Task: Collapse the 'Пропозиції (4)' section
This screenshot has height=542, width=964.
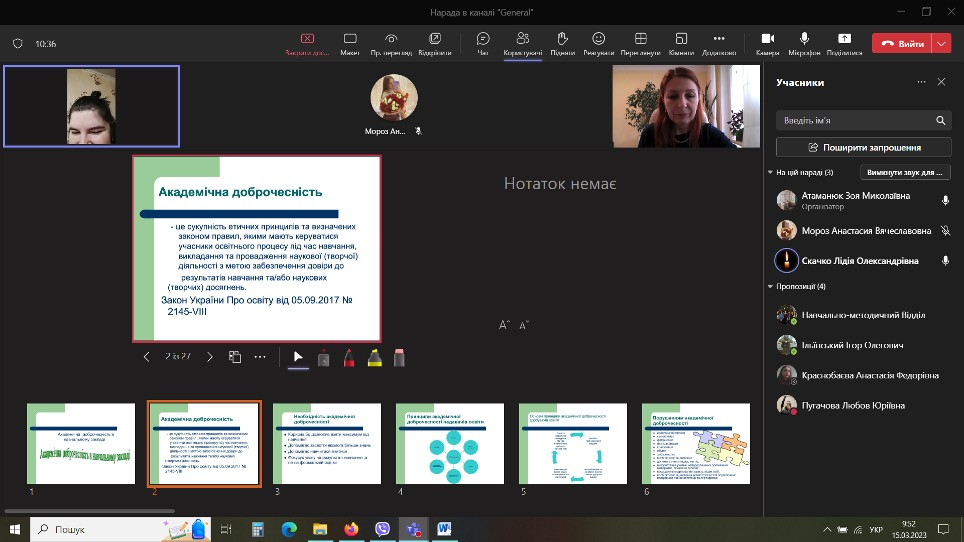Action: point(770,287)
